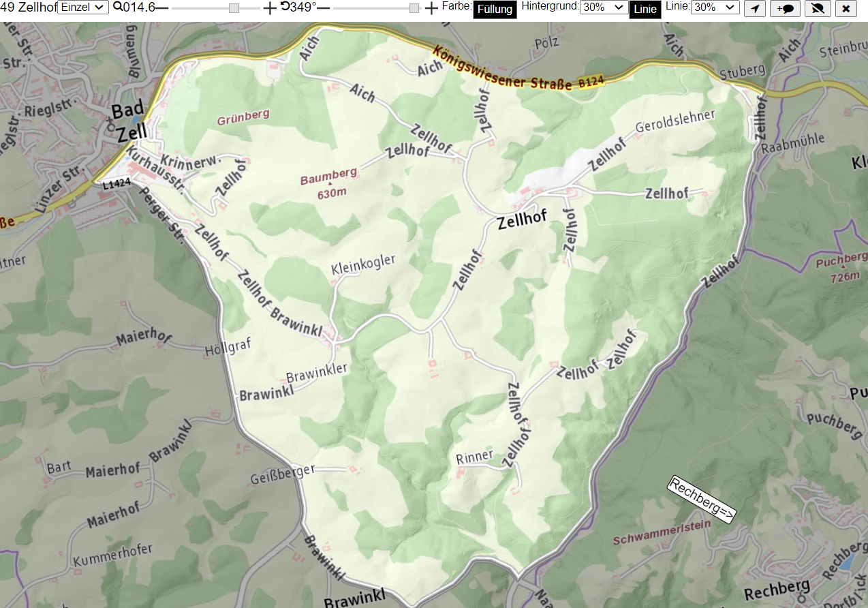The image size is (868, 608).
Task: Open the Hintergrund 30% dropdown
Action: click(x=604, y=7)
